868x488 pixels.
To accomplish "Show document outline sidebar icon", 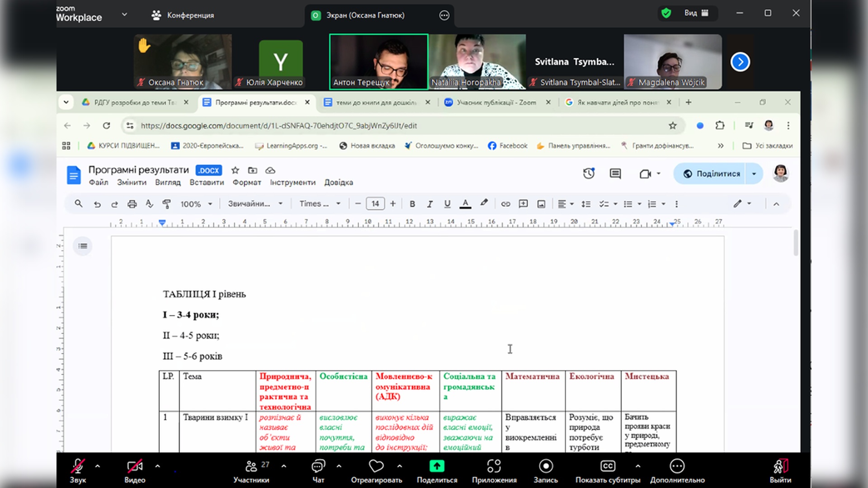I will [x=83, y=246].
